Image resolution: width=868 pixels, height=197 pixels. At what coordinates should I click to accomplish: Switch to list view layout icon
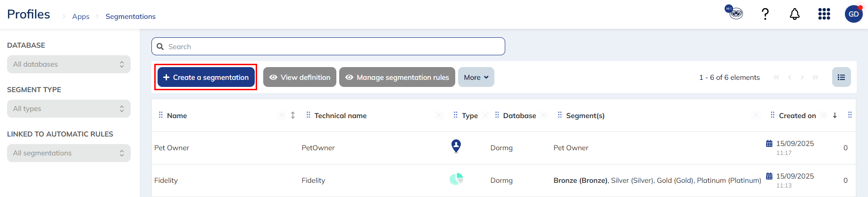pos(841,77)
